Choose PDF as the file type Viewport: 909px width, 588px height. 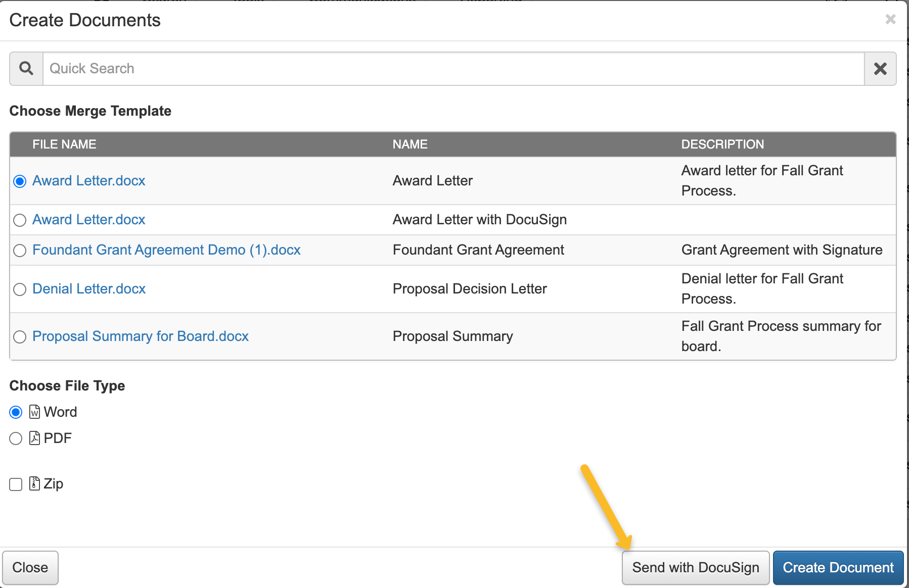15,438
